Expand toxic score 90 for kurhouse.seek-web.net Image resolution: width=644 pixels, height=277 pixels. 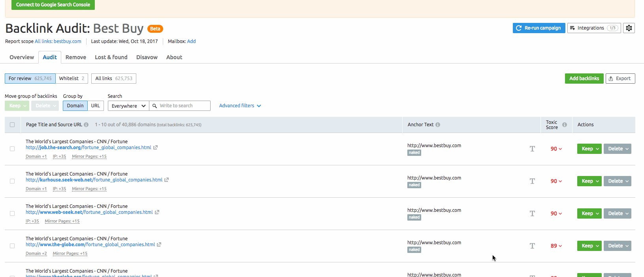tap(556, 181)
